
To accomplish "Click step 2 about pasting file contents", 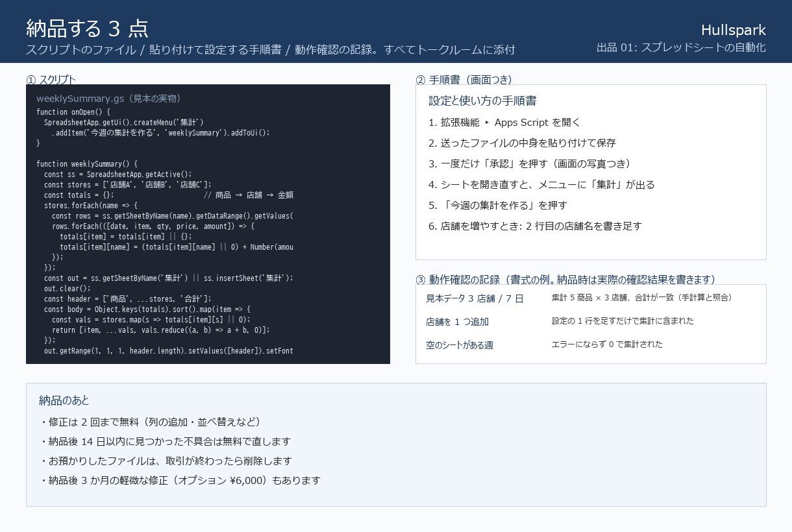I will pos(522,143).
